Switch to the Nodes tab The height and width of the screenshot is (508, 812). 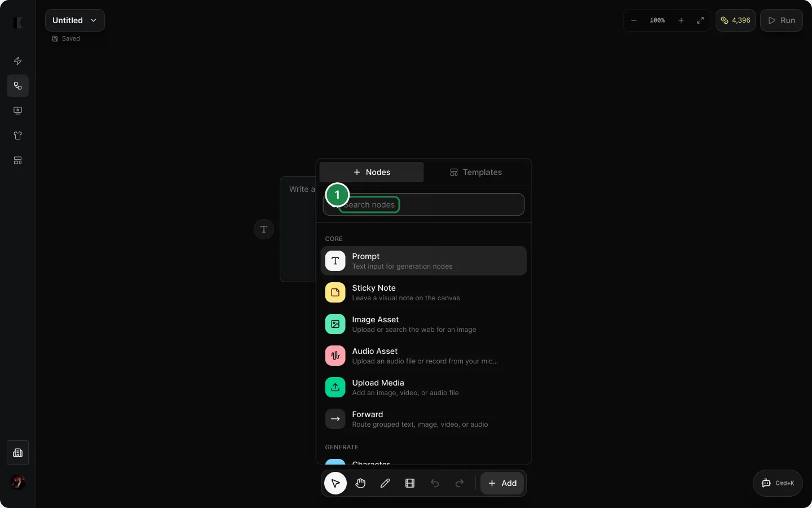click(372, 172)
